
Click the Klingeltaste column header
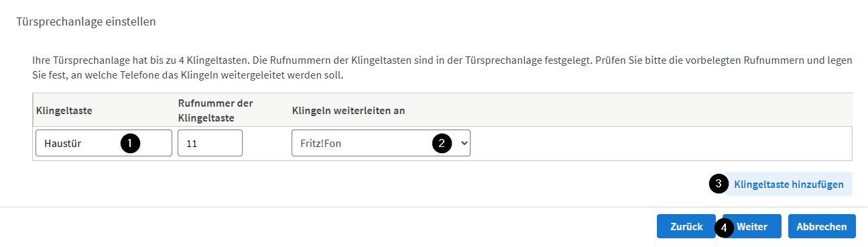click(63, 110)
